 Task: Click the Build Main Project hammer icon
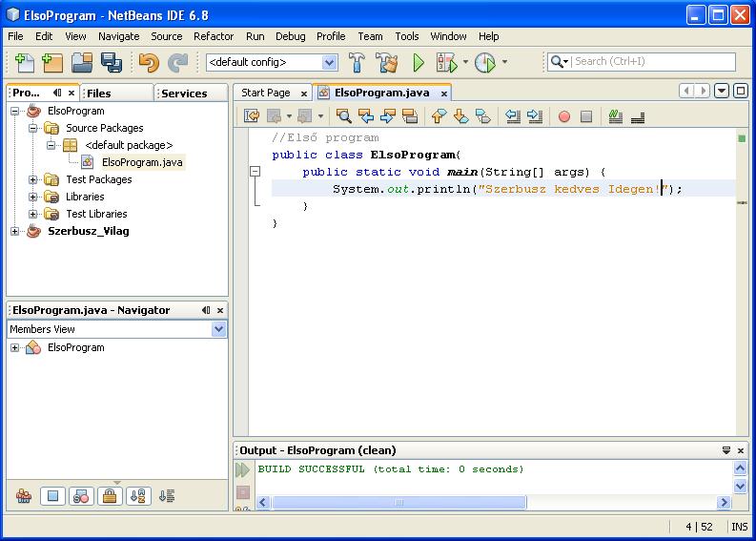357,63
